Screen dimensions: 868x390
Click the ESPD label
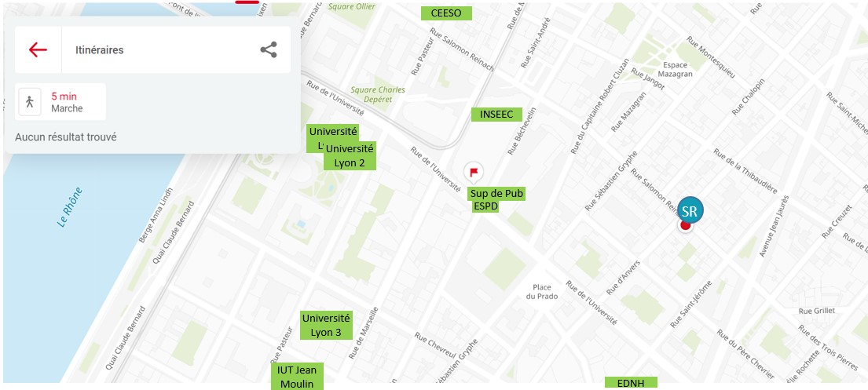coord(485,206)
